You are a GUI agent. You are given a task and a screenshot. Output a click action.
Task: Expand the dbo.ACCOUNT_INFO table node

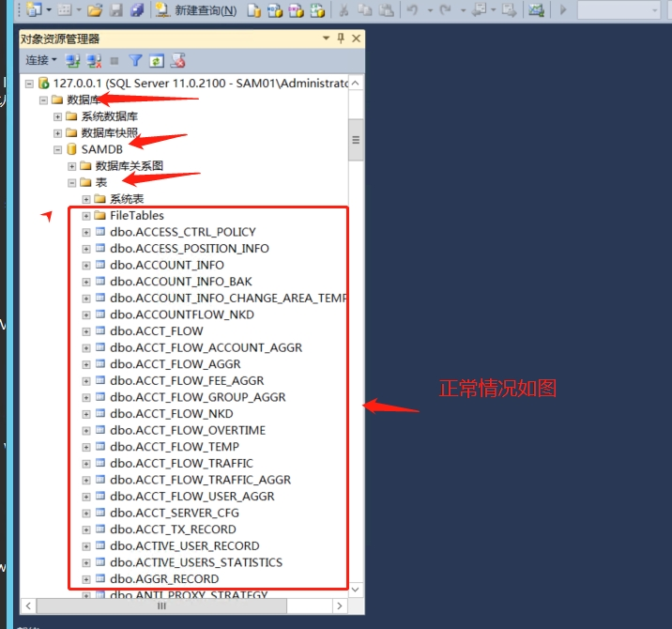coord(86,265)
